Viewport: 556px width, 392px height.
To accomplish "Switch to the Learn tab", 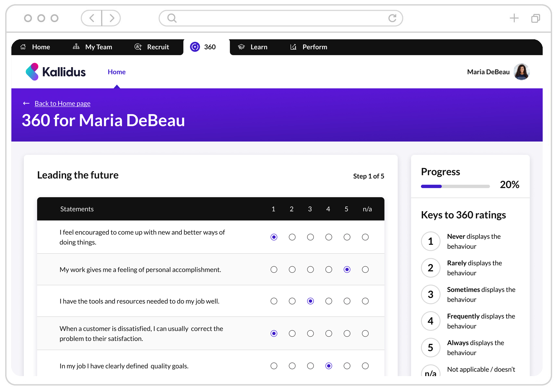I will coord(253,47).
